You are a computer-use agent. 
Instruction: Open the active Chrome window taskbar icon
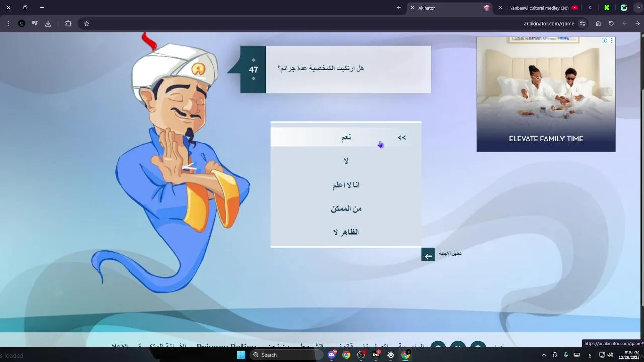click(x=406, y=355)
